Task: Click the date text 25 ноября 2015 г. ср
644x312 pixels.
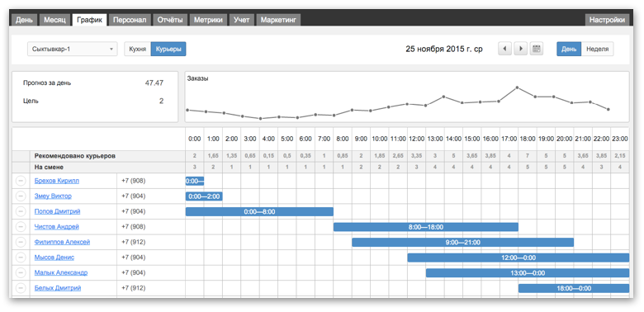Action: tap(444, 49)
